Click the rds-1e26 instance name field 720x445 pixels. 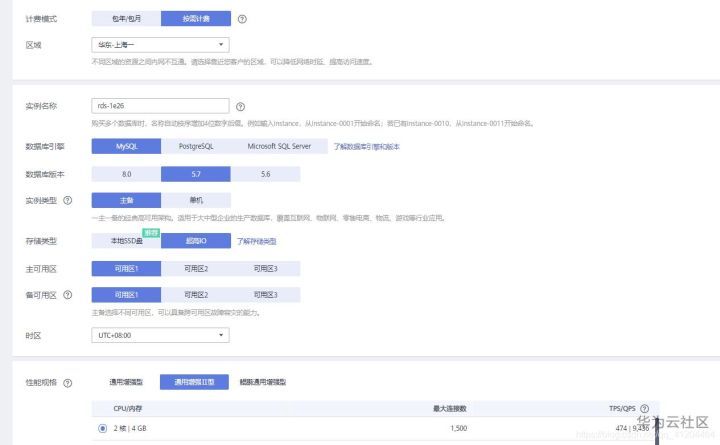[160, 106]
